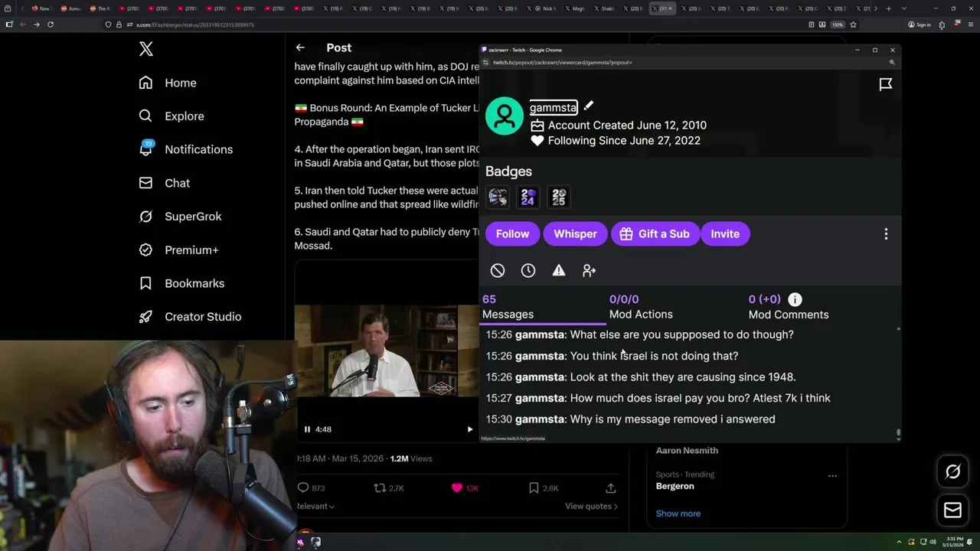980x551 pixels.
Task: Gift a Sub to gammsta
Action: 655,234
